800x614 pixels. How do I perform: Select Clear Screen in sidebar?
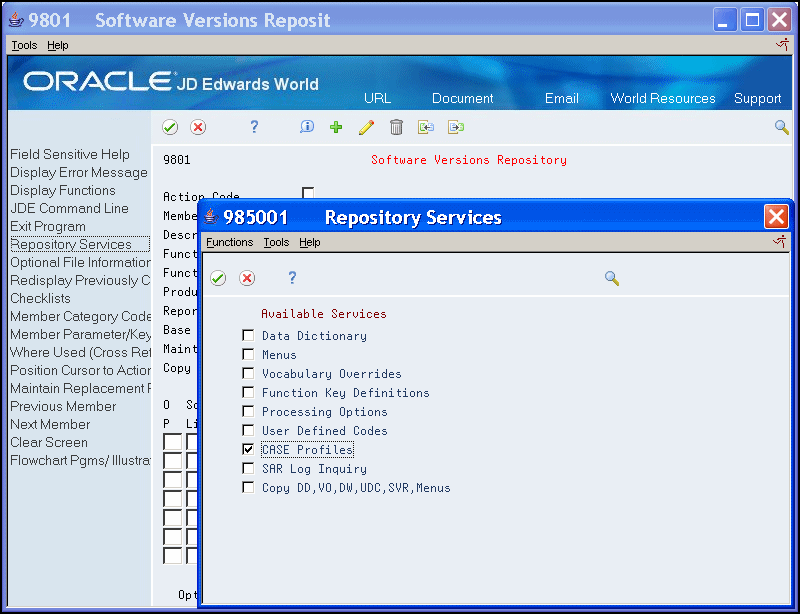[49, 442]
